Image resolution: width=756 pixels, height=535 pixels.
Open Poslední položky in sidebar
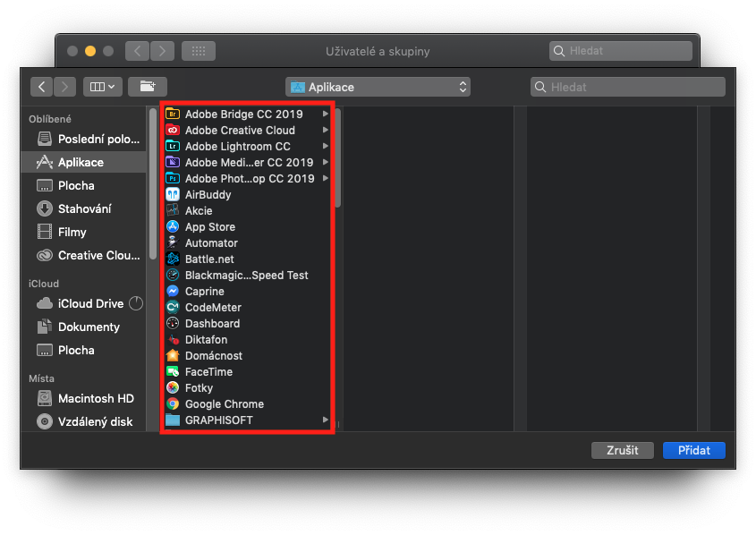point(84,140)
